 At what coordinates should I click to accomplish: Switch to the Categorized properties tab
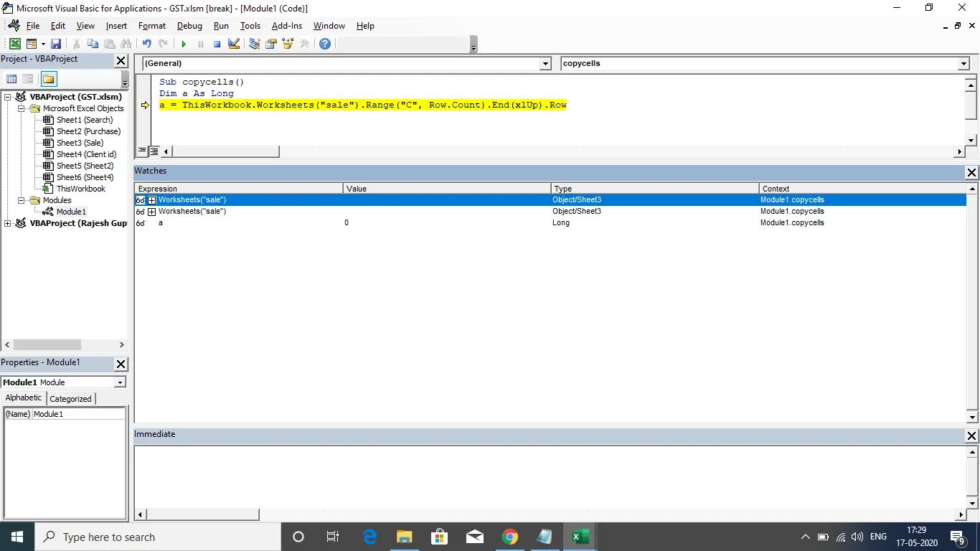click(x=70, y=399)
